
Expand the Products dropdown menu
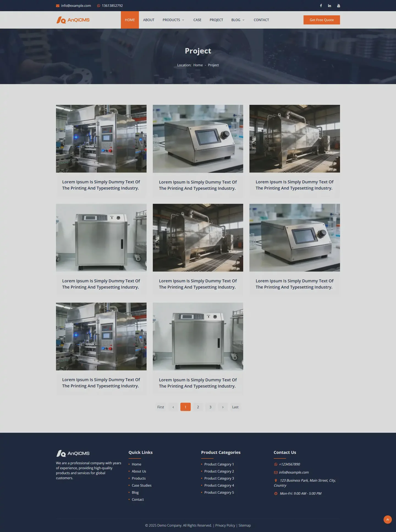[173, 20]
